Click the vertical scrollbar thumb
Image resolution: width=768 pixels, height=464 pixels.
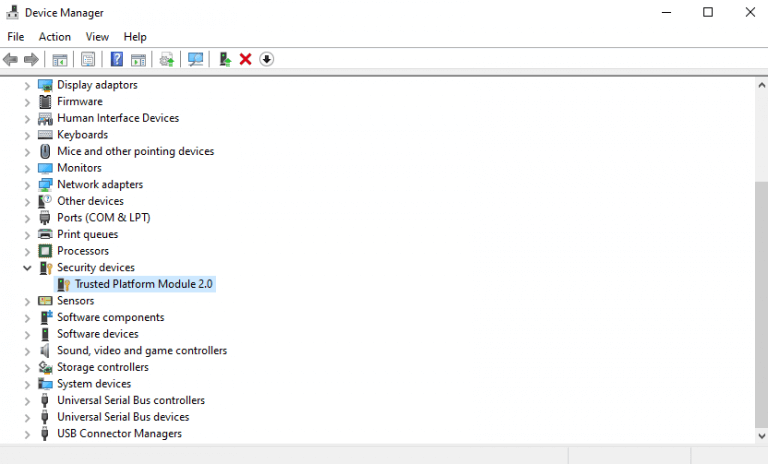point(761,304)
